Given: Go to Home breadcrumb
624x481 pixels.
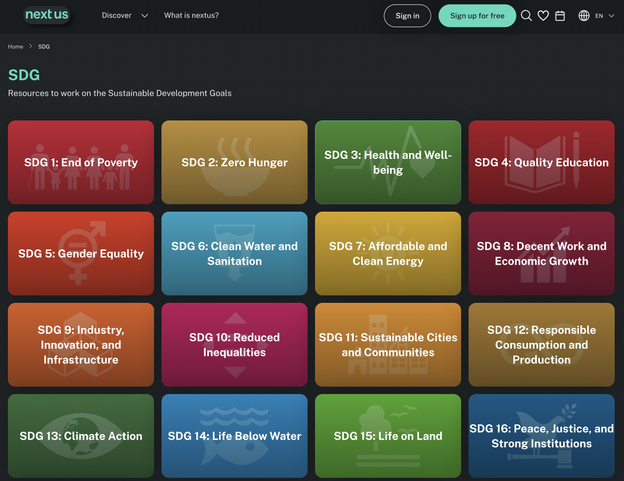Looking at the screenshot, I should pyautogui.click(x=16, y=47).
